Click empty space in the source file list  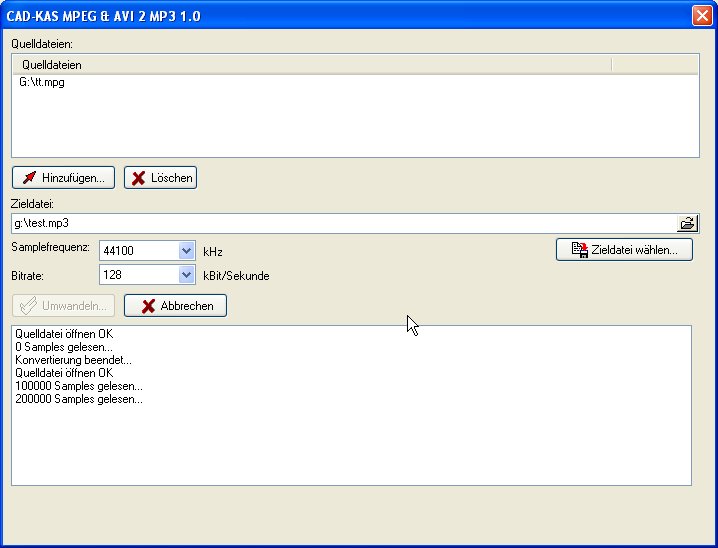coord(350,125)
